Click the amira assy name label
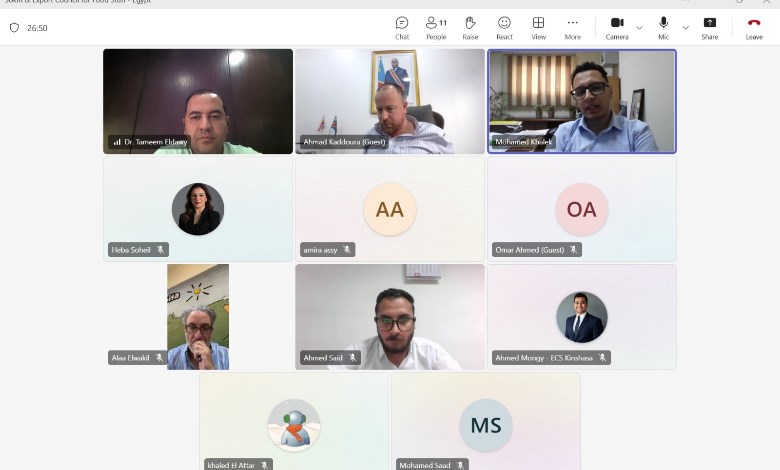 320,250
